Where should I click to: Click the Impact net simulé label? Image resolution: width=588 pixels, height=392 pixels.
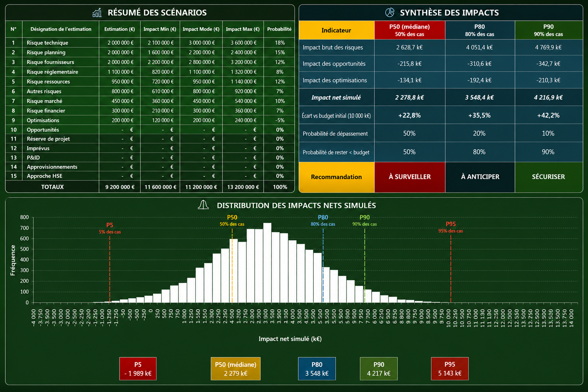pos(336,98)
